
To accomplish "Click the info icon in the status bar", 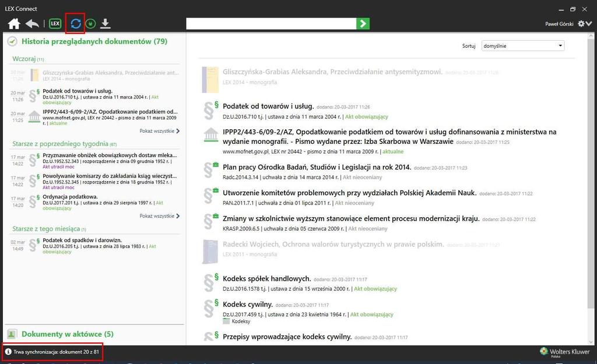I will pos(8,352).
